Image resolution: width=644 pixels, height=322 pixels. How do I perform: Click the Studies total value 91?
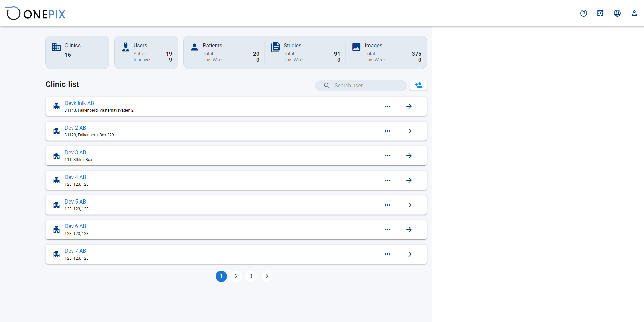(337, 54)
